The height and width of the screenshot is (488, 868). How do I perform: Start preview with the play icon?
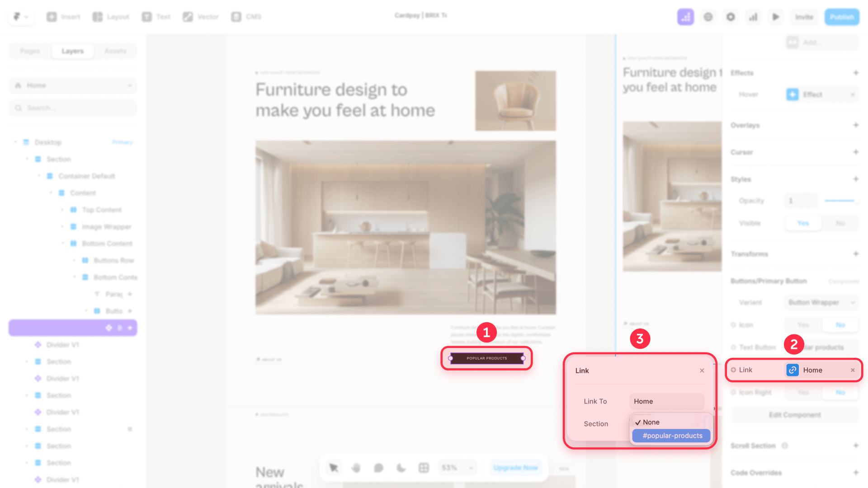pos(776,17)
